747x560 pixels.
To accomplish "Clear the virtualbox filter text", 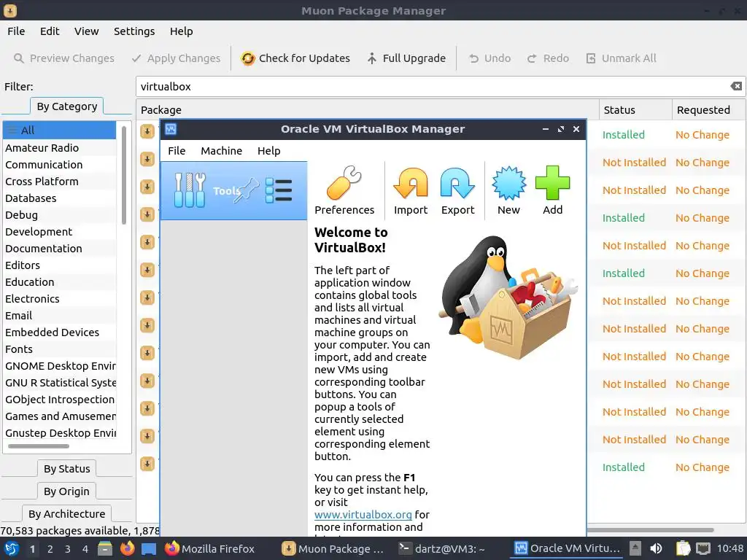I will tap(735, 86).
